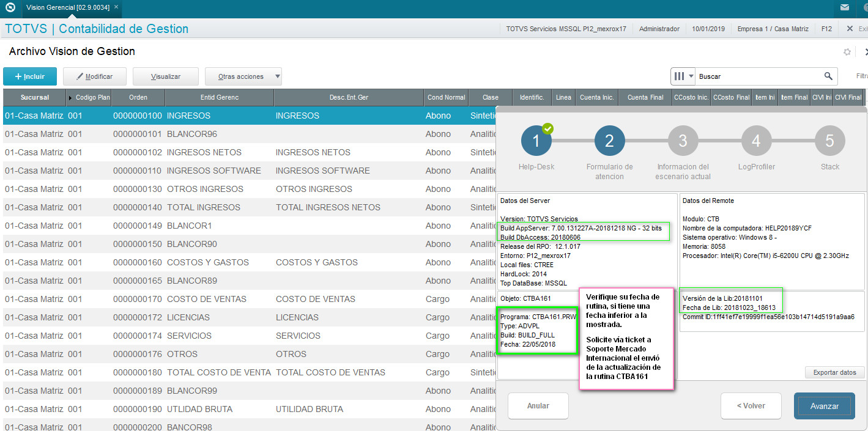Click the Cuenta Inic. column header

coord(597,98)
